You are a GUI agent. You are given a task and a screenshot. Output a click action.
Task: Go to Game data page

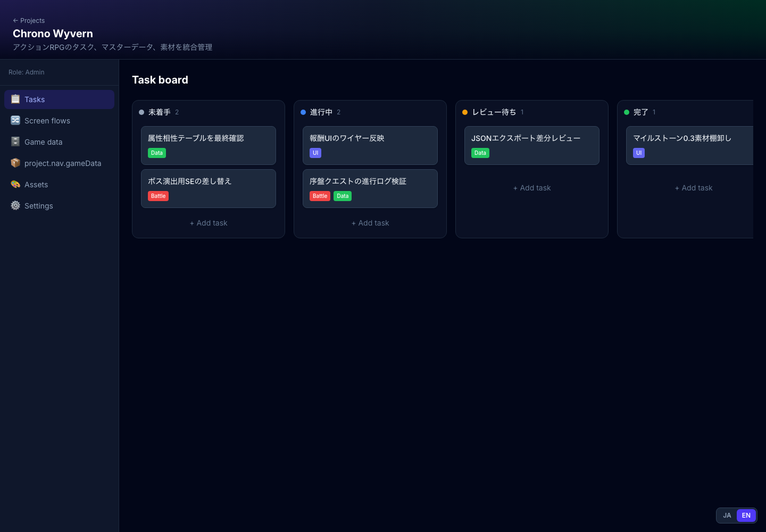click(x=59, y=142)
